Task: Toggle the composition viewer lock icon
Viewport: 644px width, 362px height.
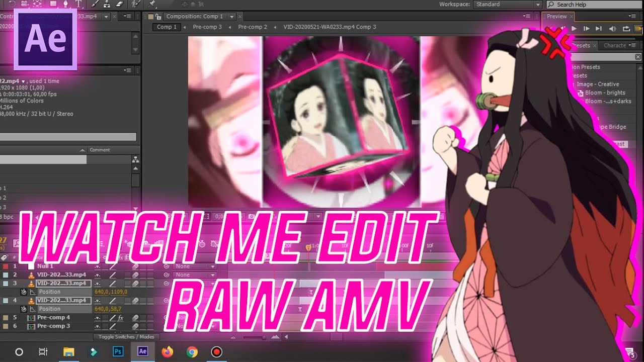Action: (158, 17)
